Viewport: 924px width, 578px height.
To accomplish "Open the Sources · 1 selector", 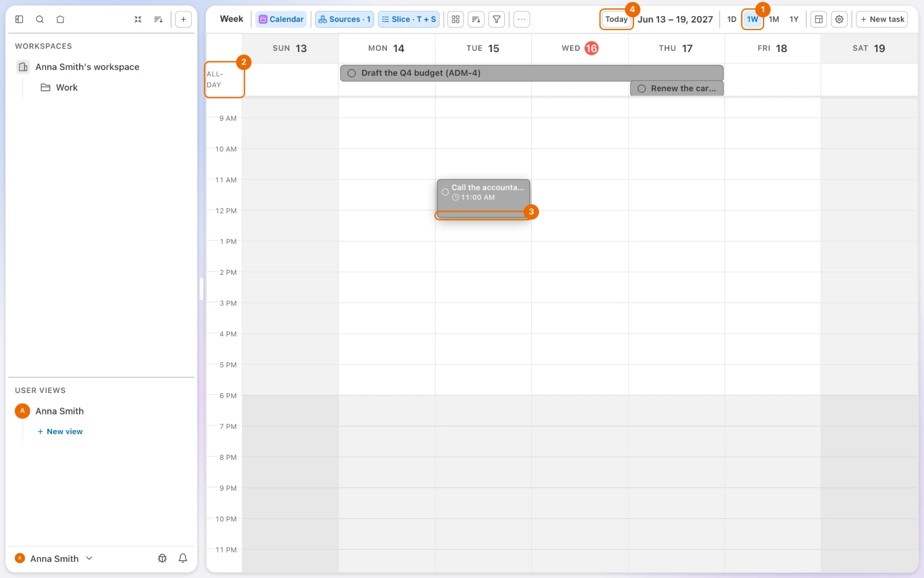I will [x=344, y=19].
